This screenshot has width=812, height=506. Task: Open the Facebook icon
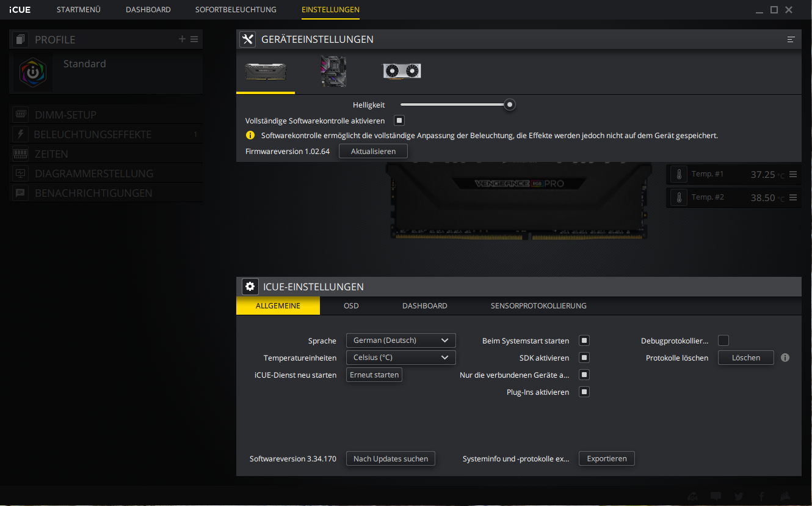pos(762,496)
